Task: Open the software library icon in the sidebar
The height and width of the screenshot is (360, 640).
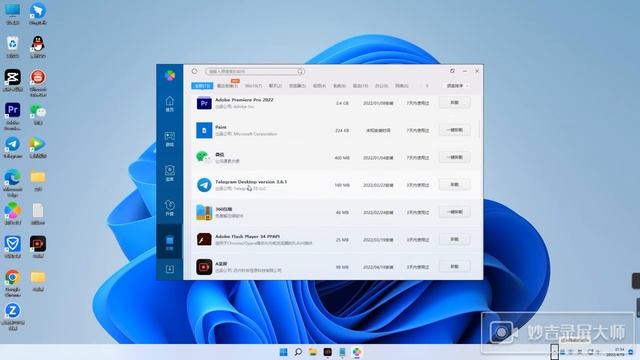Action: (x=170, y=173)
